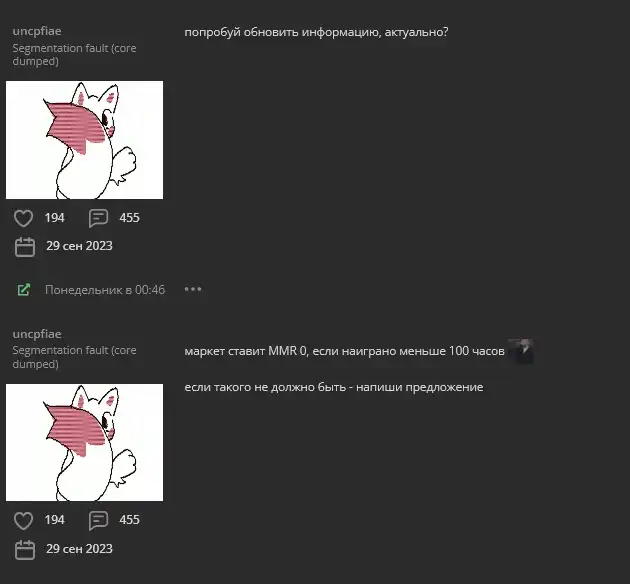Click the calendar icon in the second post

coord(25,549)
